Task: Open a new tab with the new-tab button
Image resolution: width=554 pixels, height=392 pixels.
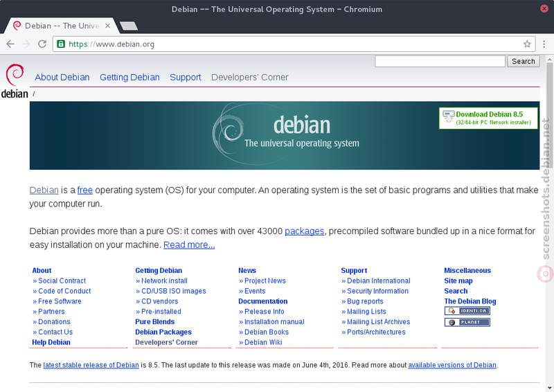Action: (129, 26)
